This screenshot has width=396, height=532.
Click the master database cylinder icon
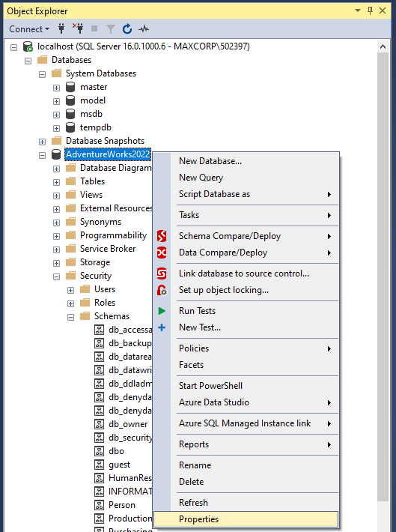coord(70,87)
